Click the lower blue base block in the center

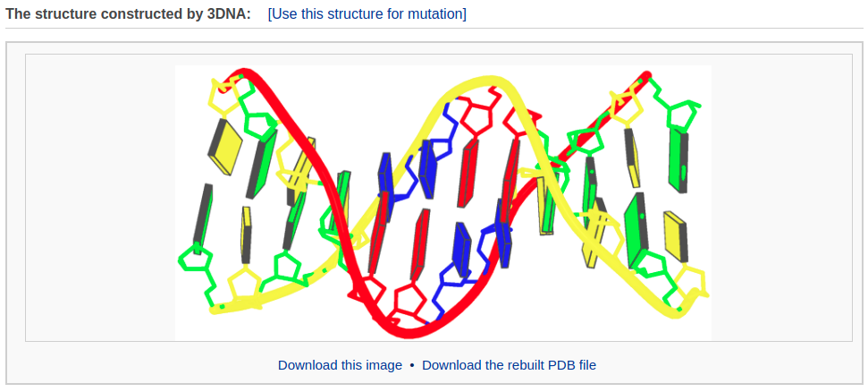[x=461, y=249]
